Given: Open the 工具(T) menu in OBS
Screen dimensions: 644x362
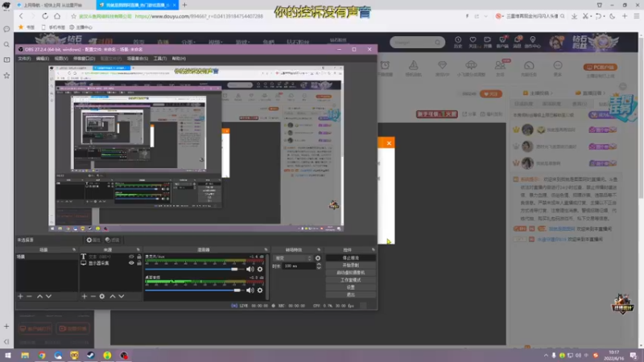Looking at the screenshot, I should pyautogui.click(x=159, y=59).
